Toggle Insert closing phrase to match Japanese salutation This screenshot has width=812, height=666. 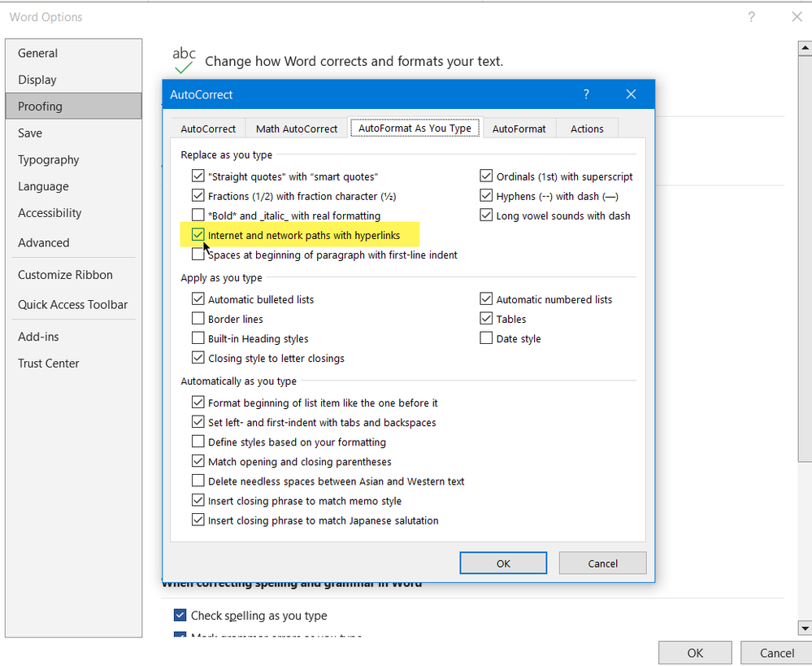(x=198, y=520)
